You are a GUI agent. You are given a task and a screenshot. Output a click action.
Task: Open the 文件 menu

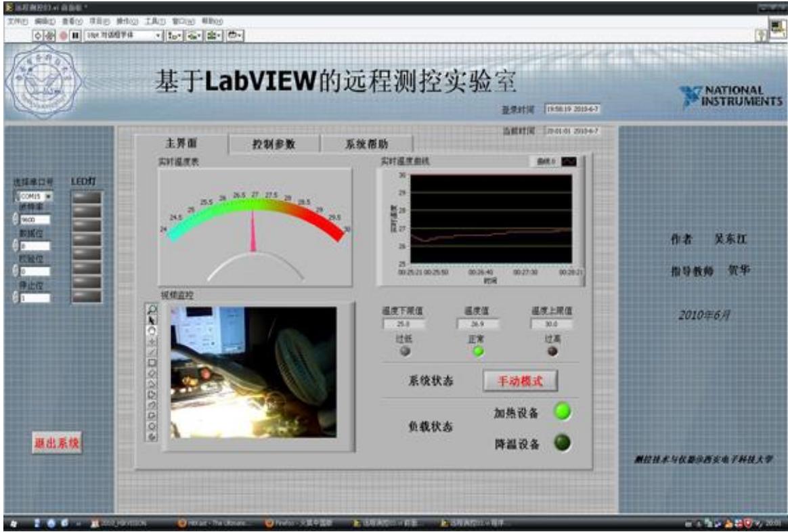(x=15, y=22)
